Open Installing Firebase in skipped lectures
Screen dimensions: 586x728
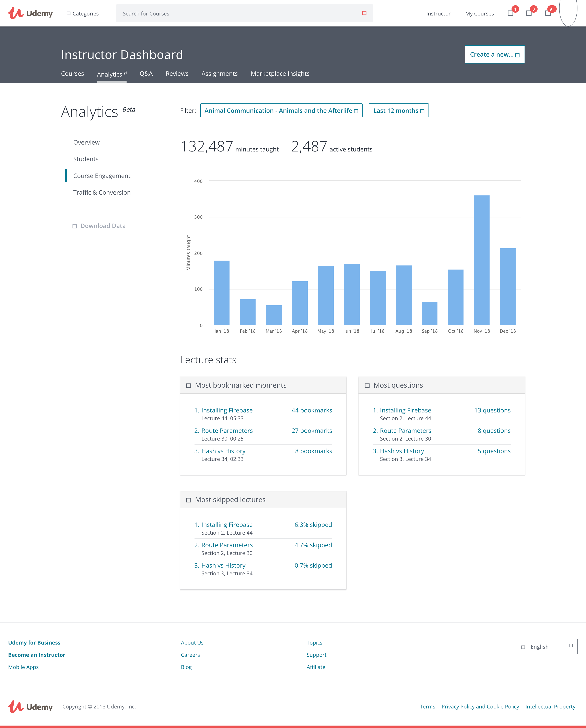pyautogui.click(x=227, y=525)
